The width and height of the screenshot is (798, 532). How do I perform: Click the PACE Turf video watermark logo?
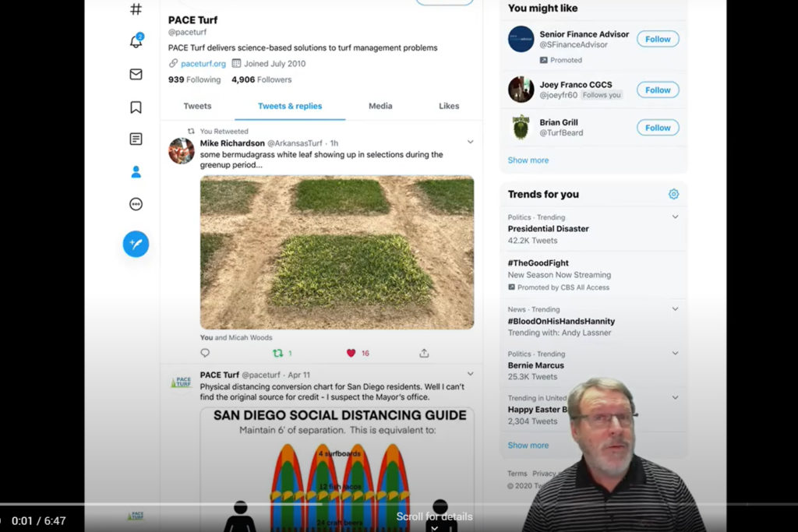136,516
